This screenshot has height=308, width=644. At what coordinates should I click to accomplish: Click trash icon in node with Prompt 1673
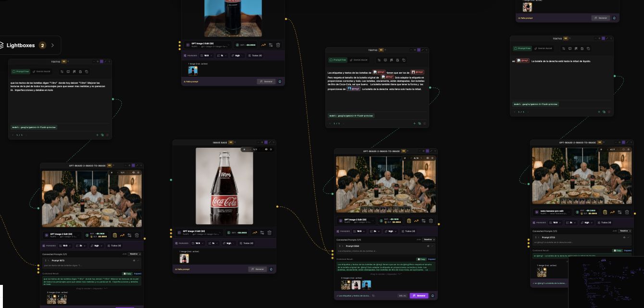click(x=137, y=235)
